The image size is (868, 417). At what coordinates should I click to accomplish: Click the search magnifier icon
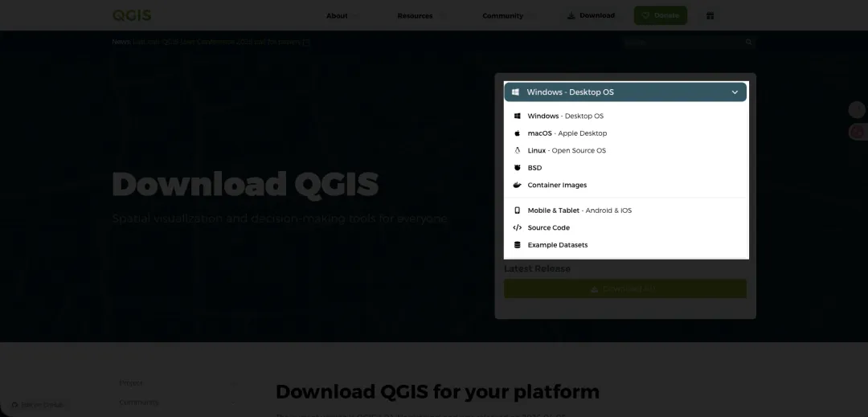(748, 42)
